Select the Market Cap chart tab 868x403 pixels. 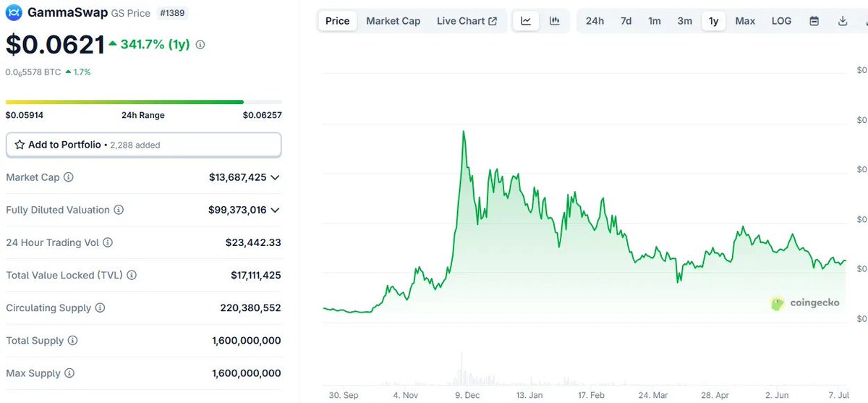pyautogui.click(x=393, y=21)
